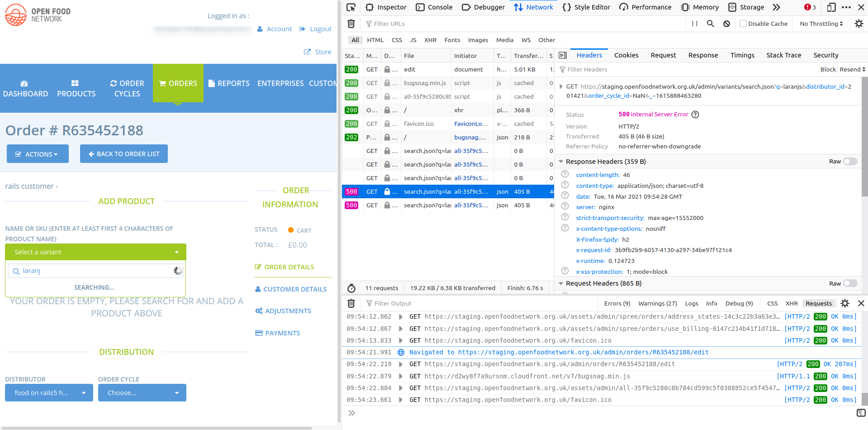Clear network log with trash icon
The width and height of the screenshot is (868, 430).
click(351, 24)
